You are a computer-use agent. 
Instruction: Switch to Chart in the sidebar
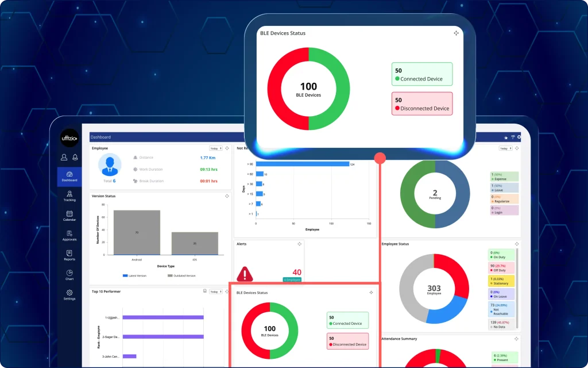[69, 275]
